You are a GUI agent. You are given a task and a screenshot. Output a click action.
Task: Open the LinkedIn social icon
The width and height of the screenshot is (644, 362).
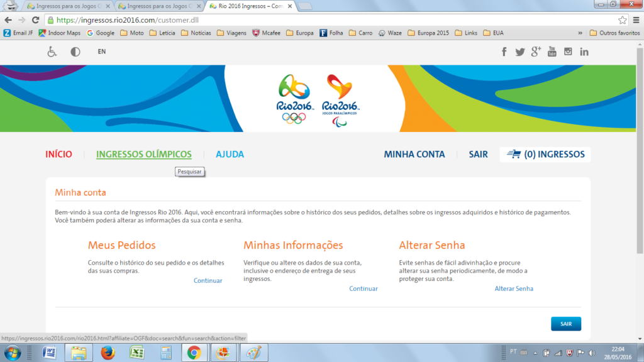(584, 52)
